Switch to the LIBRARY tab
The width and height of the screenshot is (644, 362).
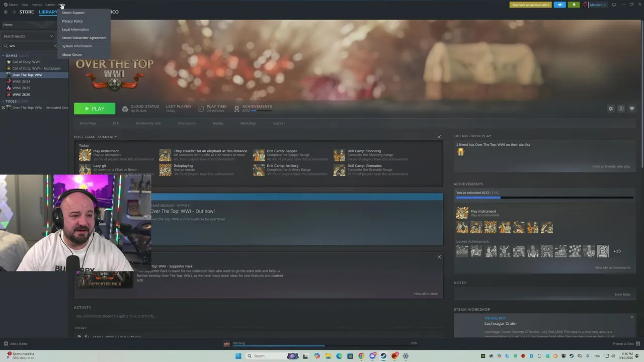point(48,12)
